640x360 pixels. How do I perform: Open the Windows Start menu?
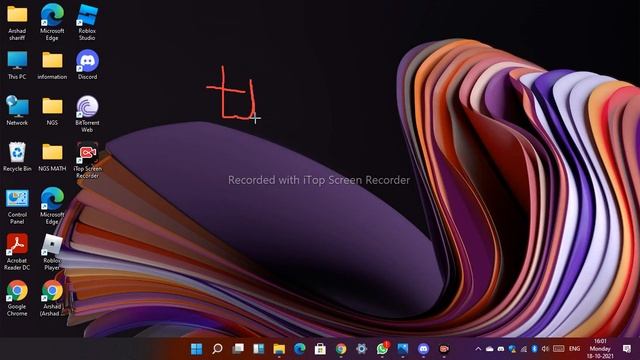coord(196,349)
